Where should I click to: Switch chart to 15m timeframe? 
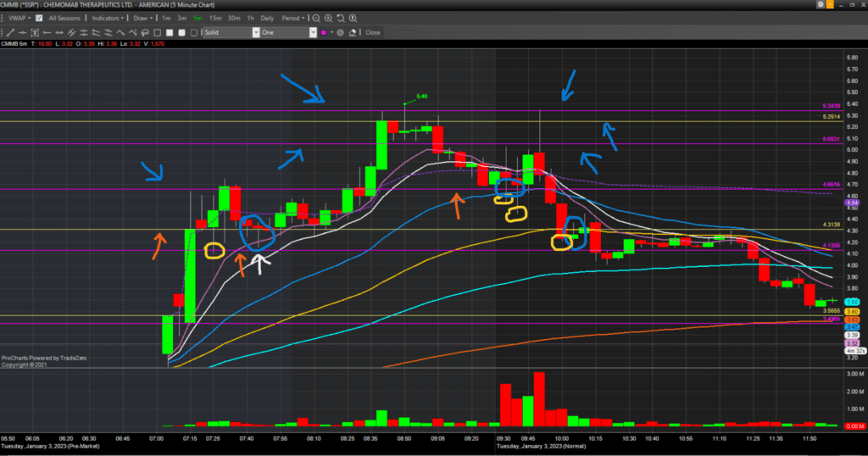coord(215,18)
